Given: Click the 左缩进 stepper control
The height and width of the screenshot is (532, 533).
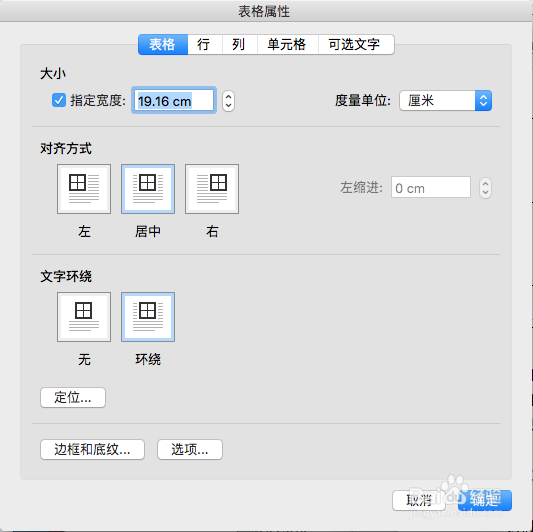Looking at the screenshot, I should tap(485, 188).
